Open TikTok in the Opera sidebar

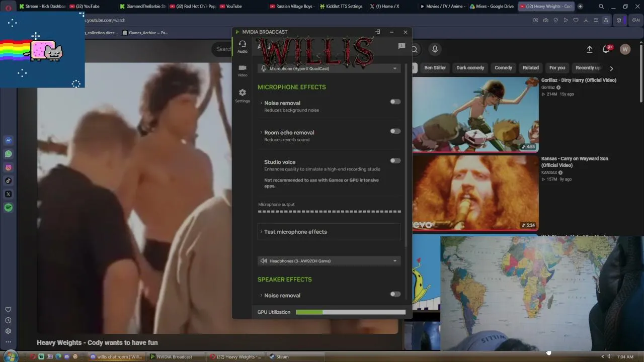[x=9, y=181]
